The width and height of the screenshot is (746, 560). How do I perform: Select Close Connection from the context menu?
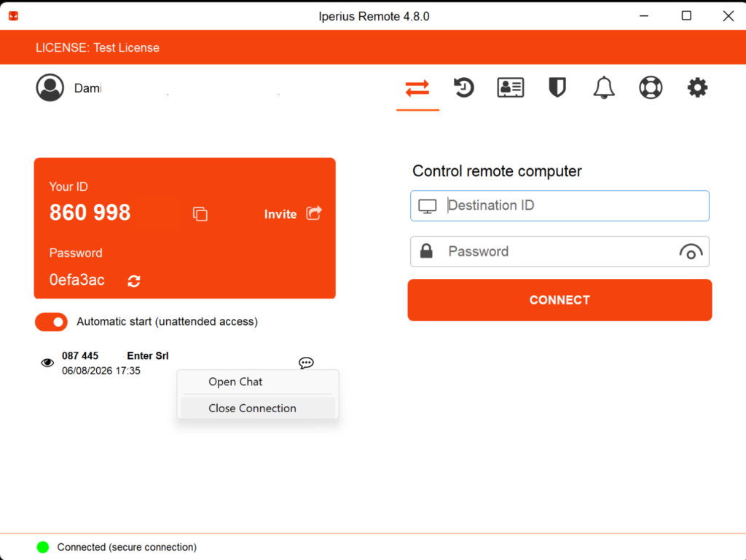click(x=258, y=408)
